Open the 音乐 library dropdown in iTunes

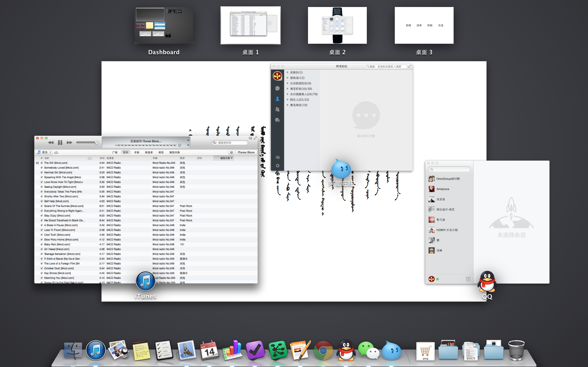tap(44, 153)
